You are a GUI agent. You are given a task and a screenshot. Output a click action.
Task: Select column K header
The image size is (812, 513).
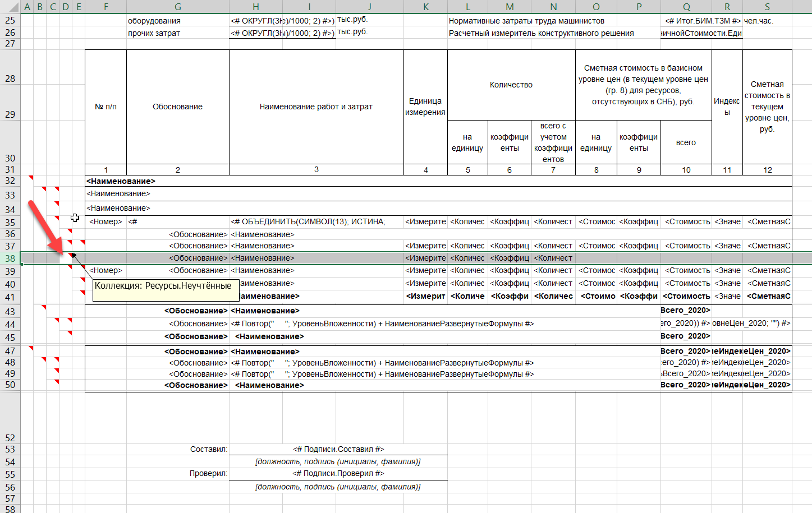pyautogui.click(x=426, y=7)
